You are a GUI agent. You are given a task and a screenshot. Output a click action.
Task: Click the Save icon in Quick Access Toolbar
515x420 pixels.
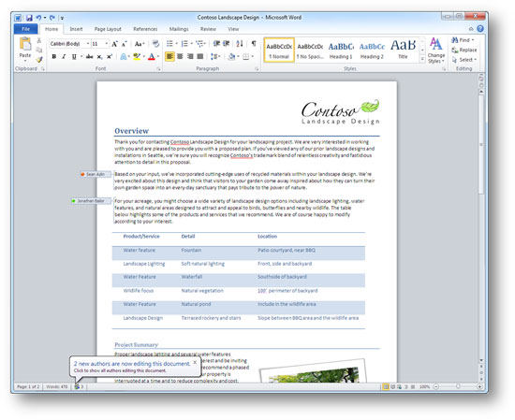pyautogui.click(x=29, y=18)
